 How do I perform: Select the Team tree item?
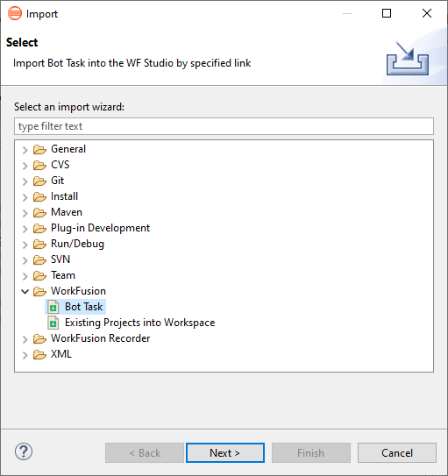click(x=63, y=275)
